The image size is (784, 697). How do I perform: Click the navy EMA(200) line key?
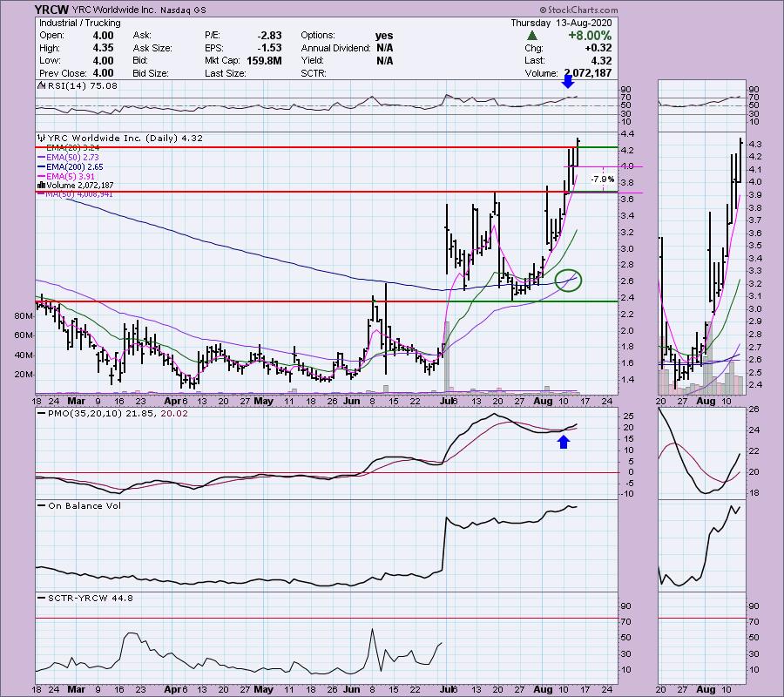coord(42,167)
